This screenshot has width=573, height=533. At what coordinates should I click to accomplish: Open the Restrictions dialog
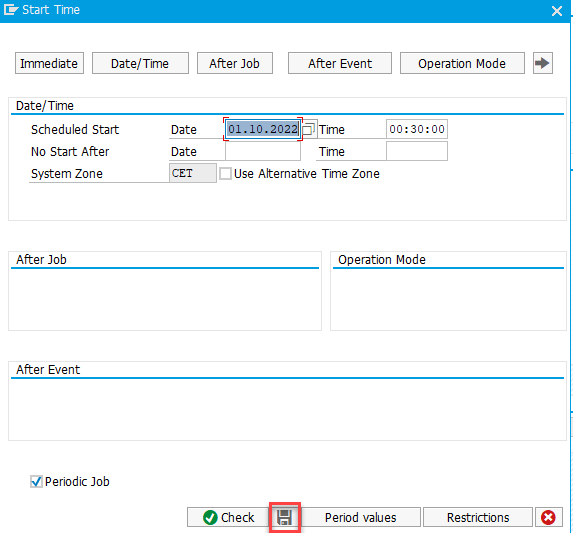tap(478, 517)
